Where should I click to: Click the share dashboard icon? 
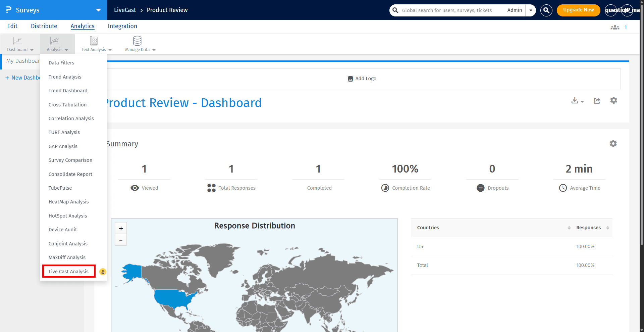coord(597,101)
